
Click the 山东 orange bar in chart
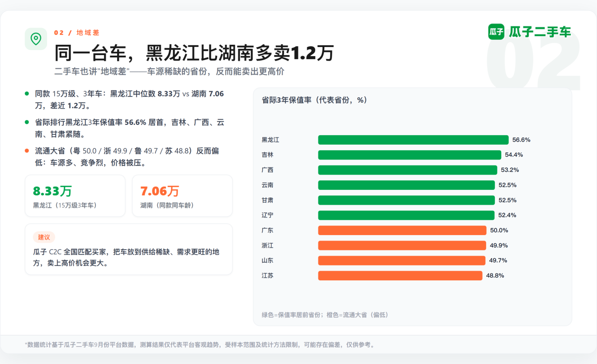click(402, 260)
